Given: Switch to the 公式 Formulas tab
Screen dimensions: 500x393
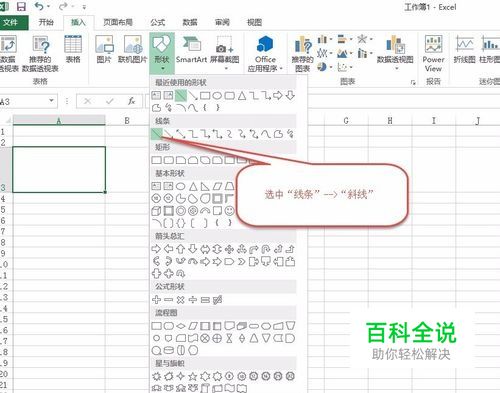Looking at the screenshot, I should tap(157, 22).
